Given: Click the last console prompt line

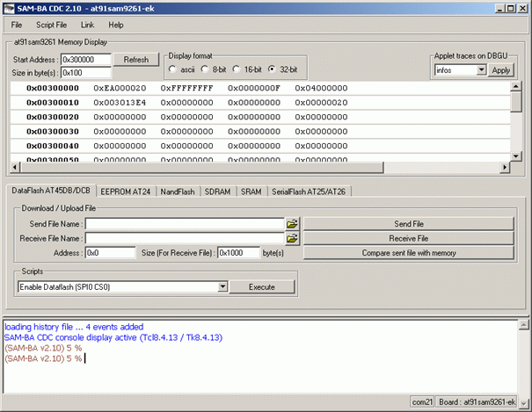Looking at the screenshot, I should coord(43,358).
